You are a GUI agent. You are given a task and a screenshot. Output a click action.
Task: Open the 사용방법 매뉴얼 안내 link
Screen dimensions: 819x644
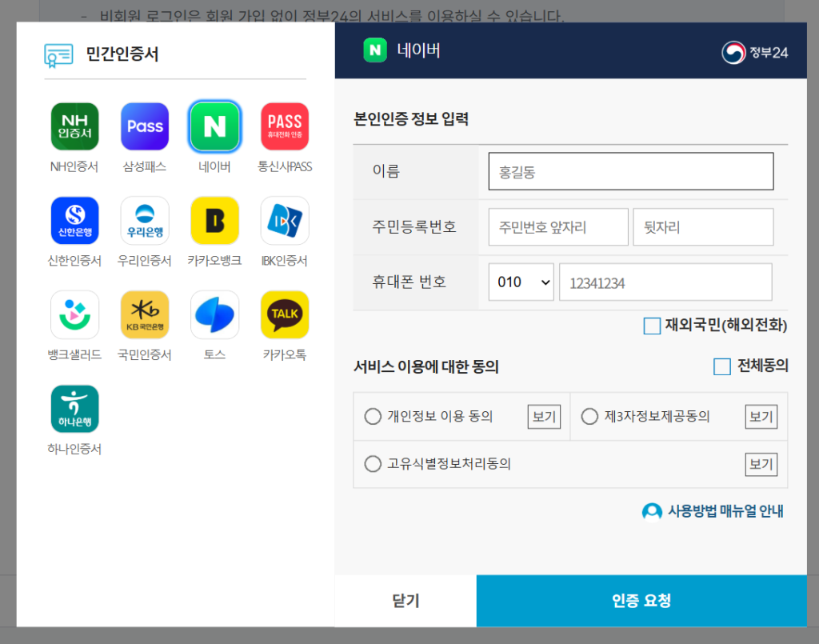point(726,511)
